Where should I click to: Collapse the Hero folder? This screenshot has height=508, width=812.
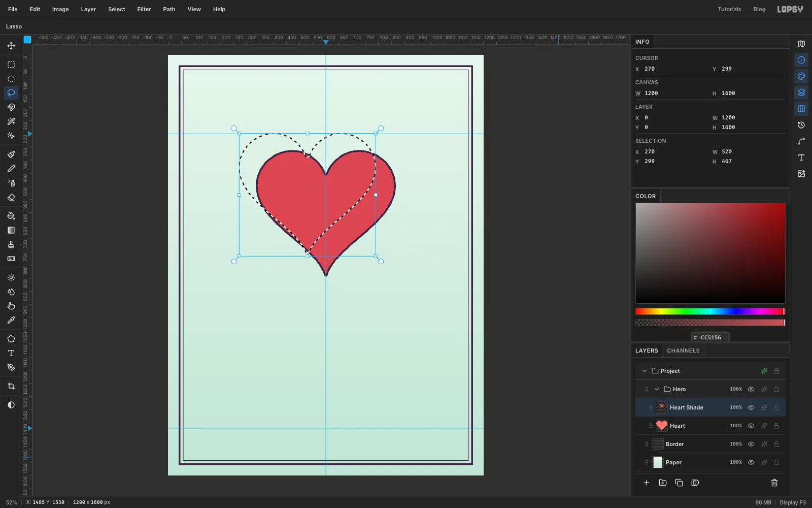click(657, 389)
